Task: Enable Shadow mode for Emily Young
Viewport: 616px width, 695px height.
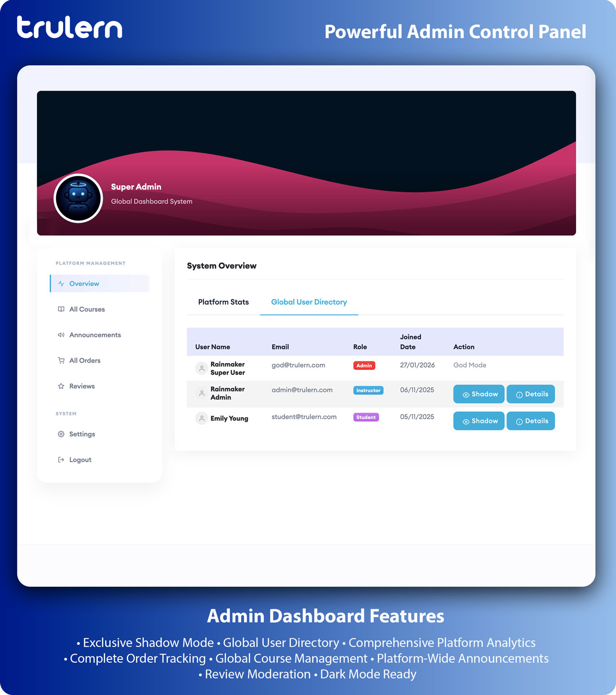Action: 478,421
